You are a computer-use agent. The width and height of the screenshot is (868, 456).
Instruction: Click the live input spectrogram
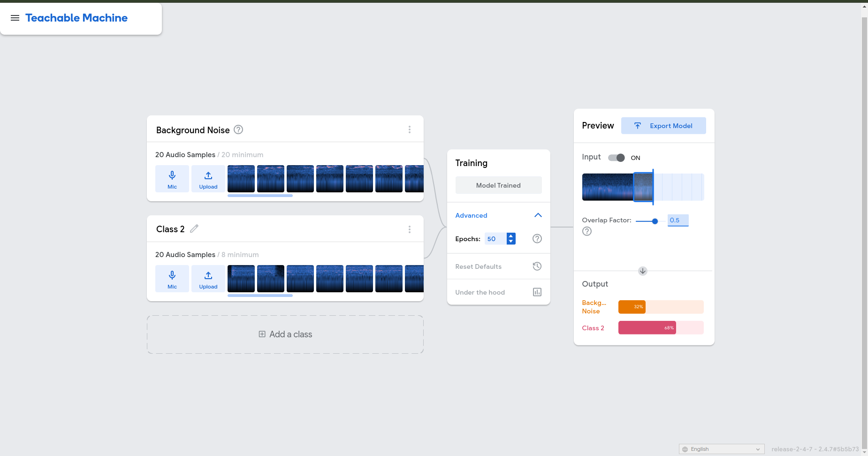[x=643, y=187]
